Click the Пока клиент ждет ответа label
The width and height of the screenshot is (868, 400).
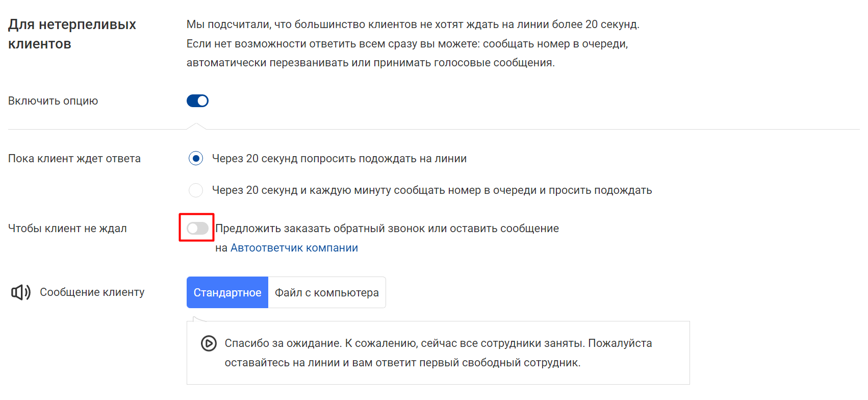coord(74,159)
